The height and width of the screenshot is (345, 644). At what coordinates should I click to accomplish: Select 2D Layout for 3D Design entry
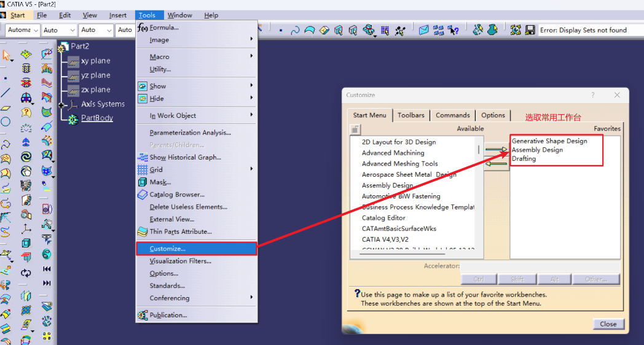pyautogui.click(x=399, y=142)
